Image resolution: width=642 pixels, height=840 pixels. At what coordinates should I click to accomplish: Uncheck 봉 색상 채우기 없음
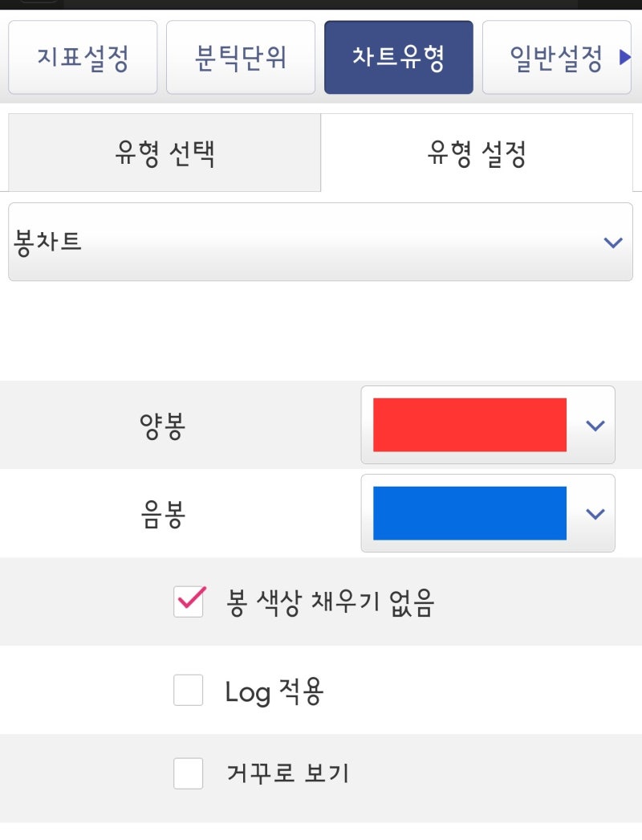coord(188,601)
